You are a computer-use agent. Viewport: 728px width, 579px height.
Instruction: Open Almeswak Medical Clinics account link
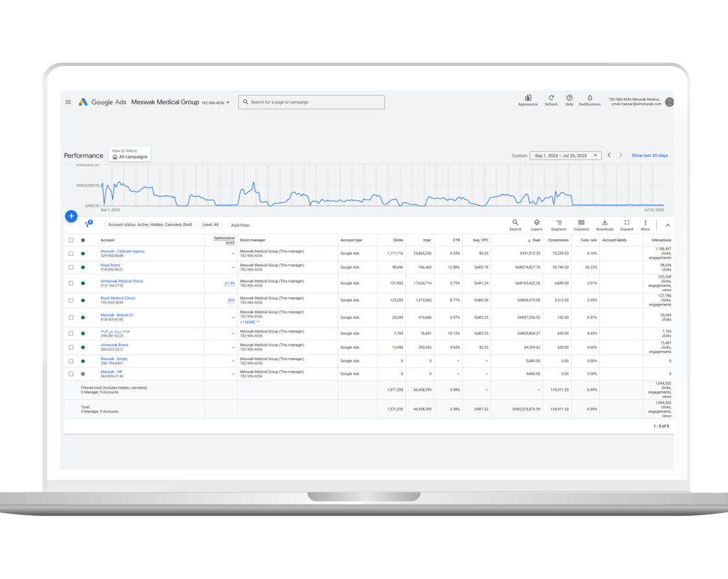click(122, 281)
